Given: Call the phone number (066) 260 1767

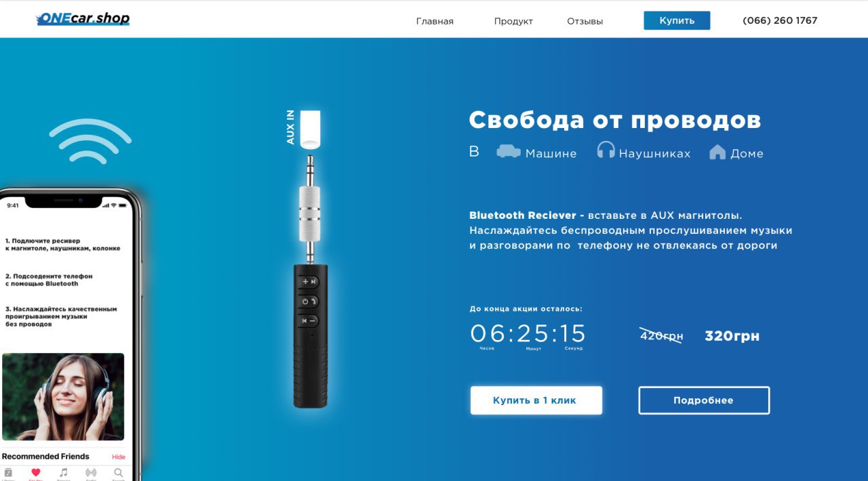Looking at the screenshot, I should (780, 20).
